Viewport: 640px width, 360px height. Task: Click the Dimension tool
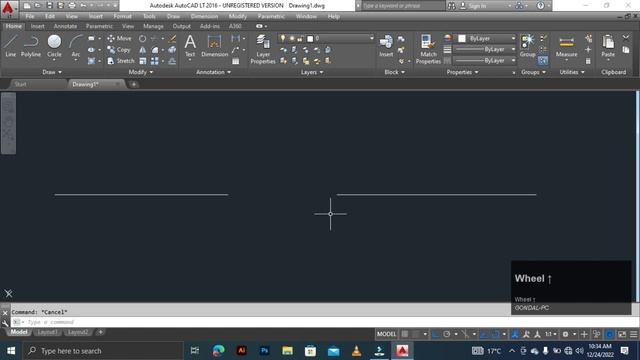point(214,46)
